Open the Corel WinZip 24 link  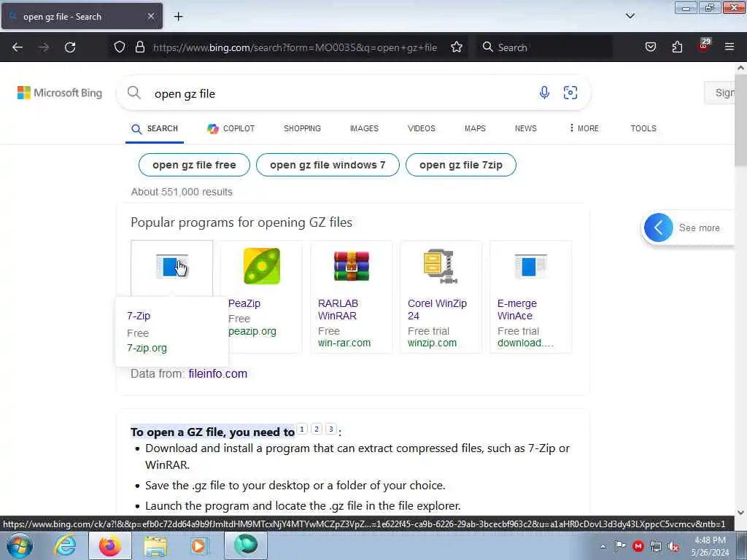[x=438, y=309]
